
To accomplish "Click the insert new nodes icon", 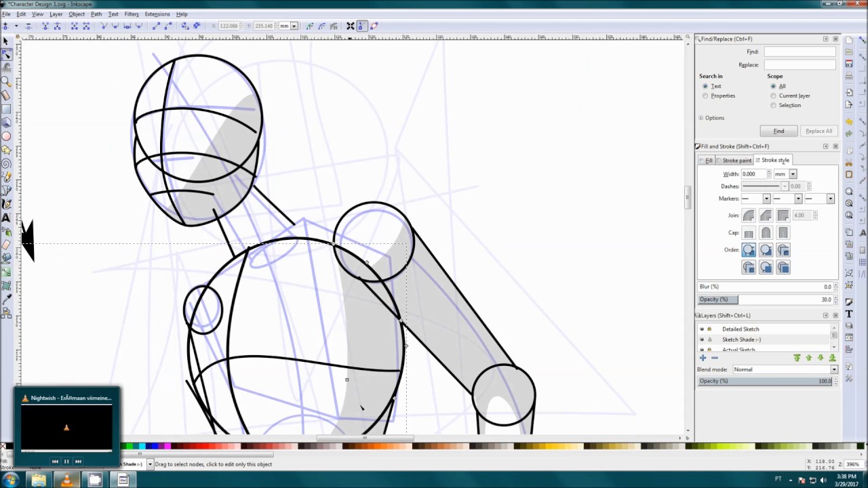I will 5,26.
